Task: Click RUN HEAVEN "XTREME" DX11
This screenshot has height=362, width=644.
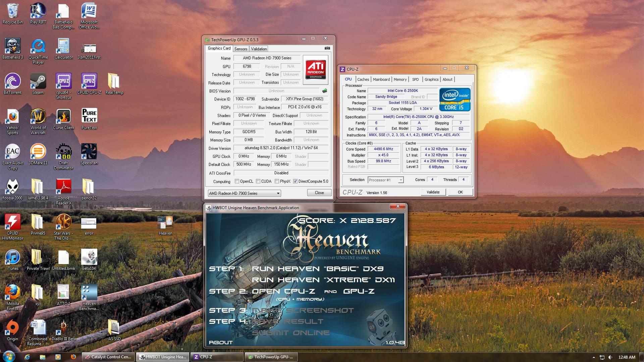Action: [x=323, y=280]
